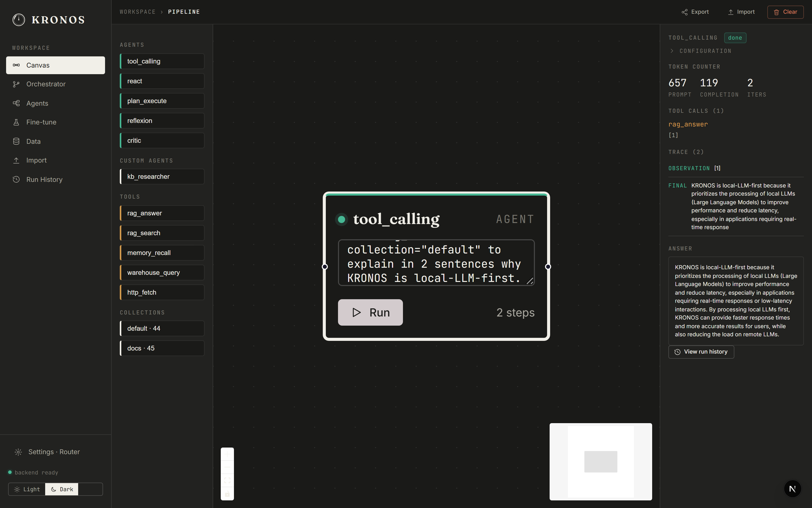This screenshot has width=812, height=508.
Task: Toggle canvas interactivity lock icon
Action: pyautogui.click(x=227, y=494)
